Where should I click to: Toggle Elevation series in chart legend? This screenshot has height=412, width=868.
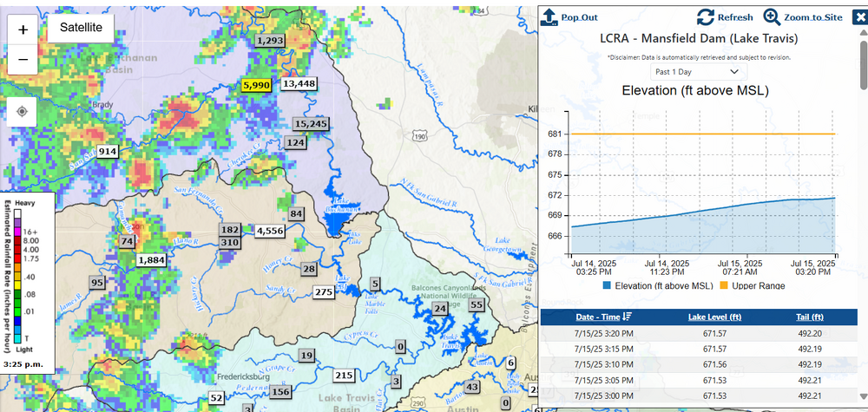[x=656, y=285]
